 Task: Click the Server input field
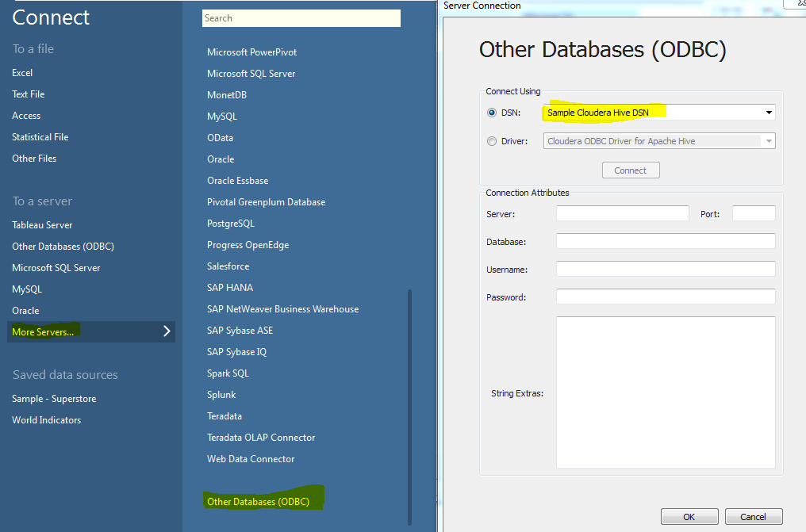coord(622,213)
